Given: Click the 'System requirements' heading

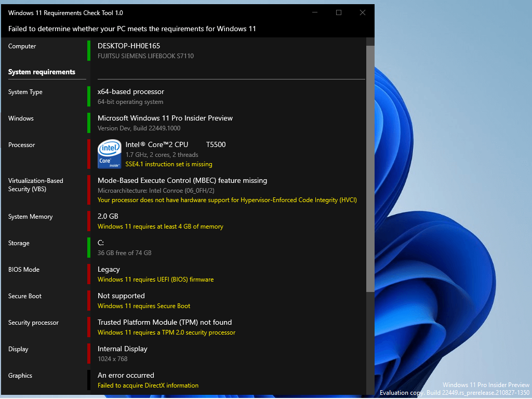Looking at the screenshot, I should click(42, 72).
